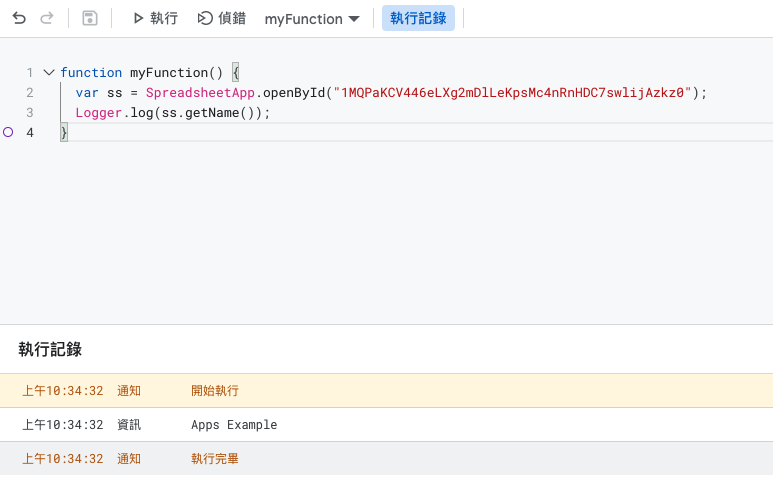Click the save project floppy disk icon
Viewport: 773px width, 496px height.
click(90, 18)
